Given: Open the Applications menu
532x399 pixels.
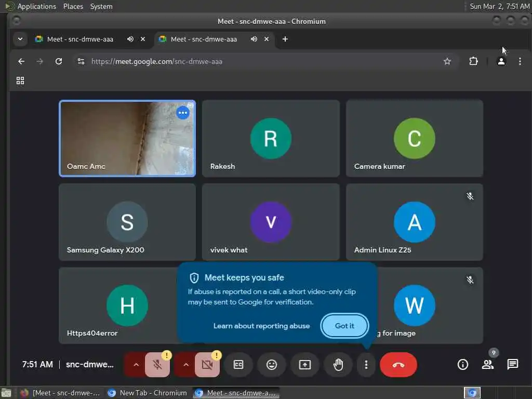Looking at the screenshot, I should (31, 6).
